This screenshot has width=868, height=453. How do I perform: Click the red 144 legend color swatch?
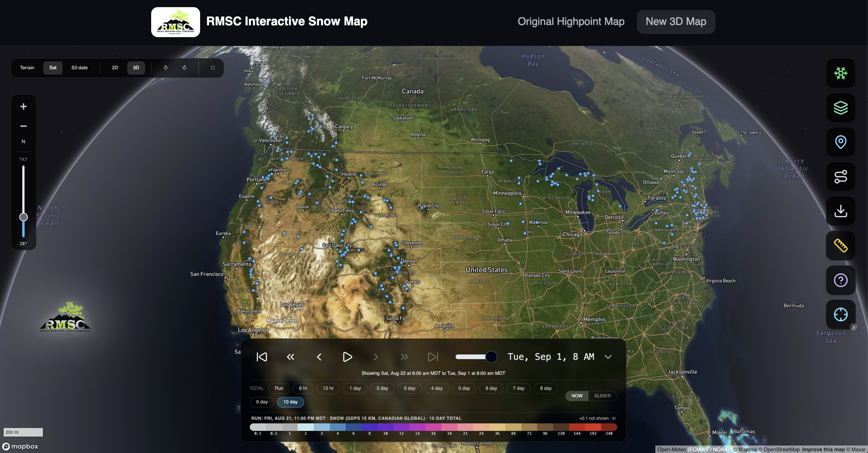(x=577, y=427)
